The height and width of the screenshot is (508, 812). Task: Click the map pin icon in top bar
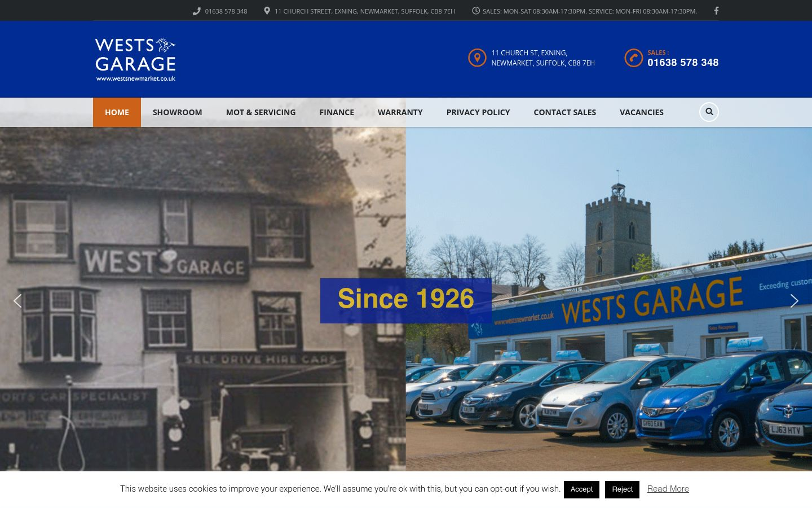pyautogui.click(x=267, y=11)
